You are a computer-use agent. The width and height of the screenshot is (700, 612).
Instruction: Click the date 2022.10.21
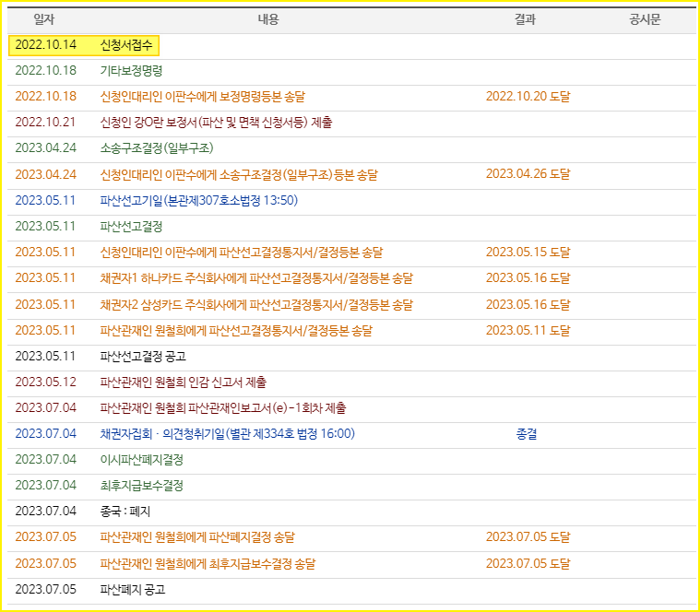click(x=45, y=123)
